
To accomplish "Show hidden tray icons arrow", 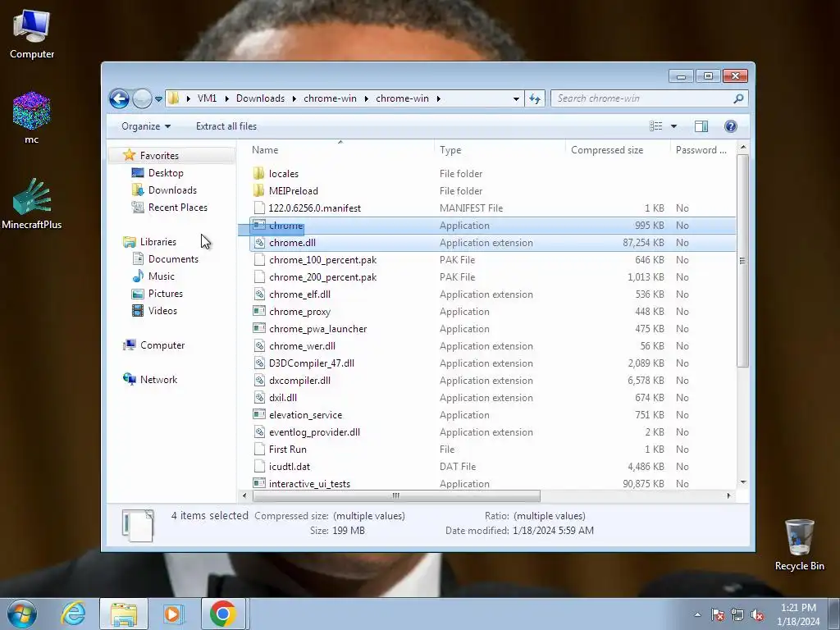I will 697,615.
